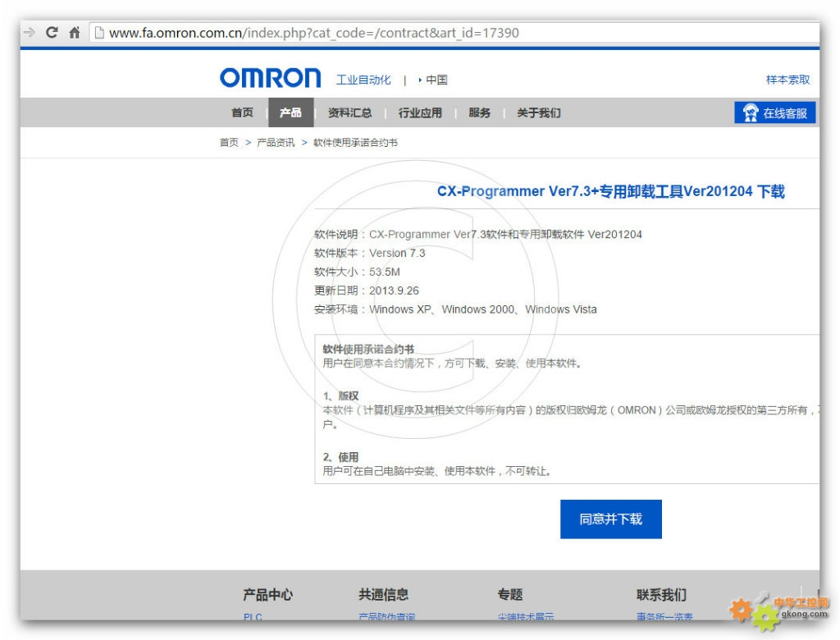Click the 产品资讯 breadcrumb link

tap(276, 143)
